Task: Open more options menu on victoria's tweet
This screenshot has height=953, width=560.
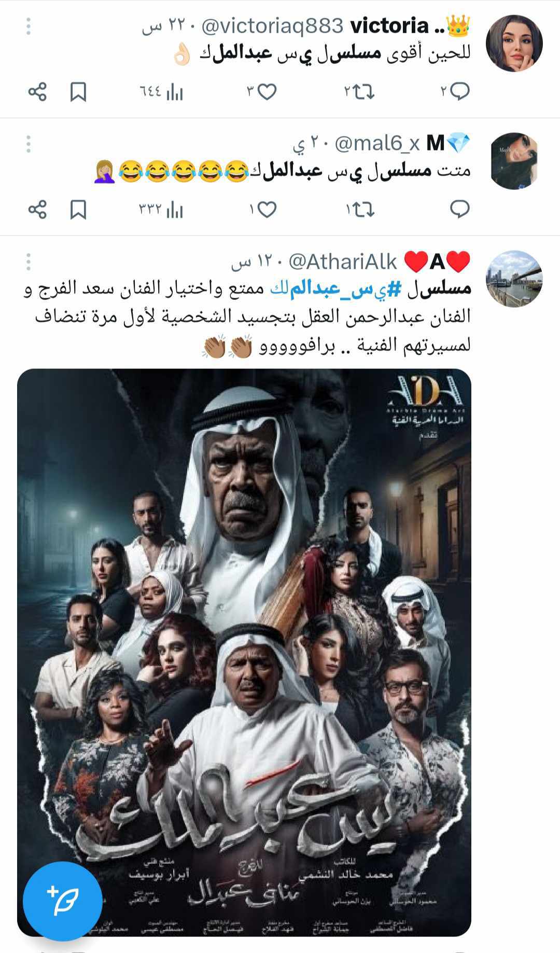Action: [28, 26]
